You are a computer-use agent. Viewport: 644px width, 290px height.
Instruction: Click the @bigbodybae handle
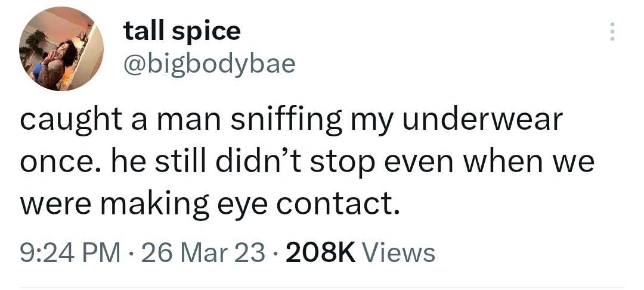tap(209, 64)
